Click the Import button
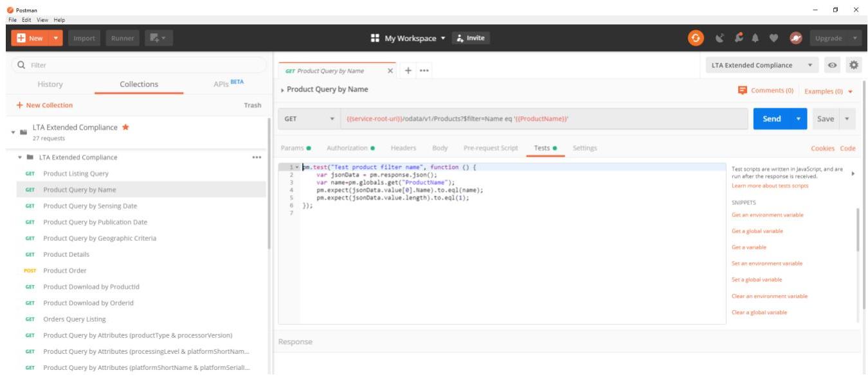868x377 pixels. pos(84,39)
